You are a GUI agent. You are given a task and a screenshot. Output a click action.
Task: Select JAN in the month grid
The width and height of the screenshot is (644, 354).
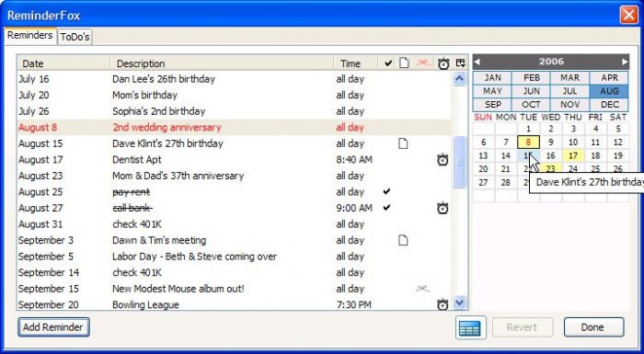click(492, 78)
